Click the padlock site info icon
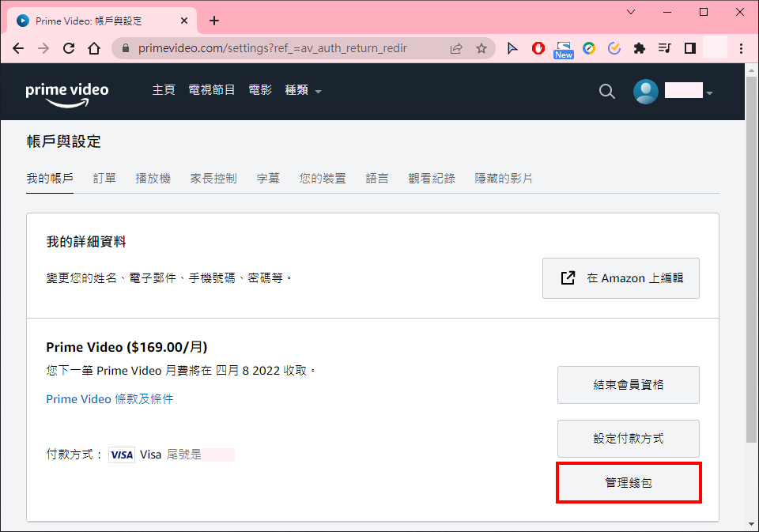The image size is (759, 532). (x=126, y=48)
